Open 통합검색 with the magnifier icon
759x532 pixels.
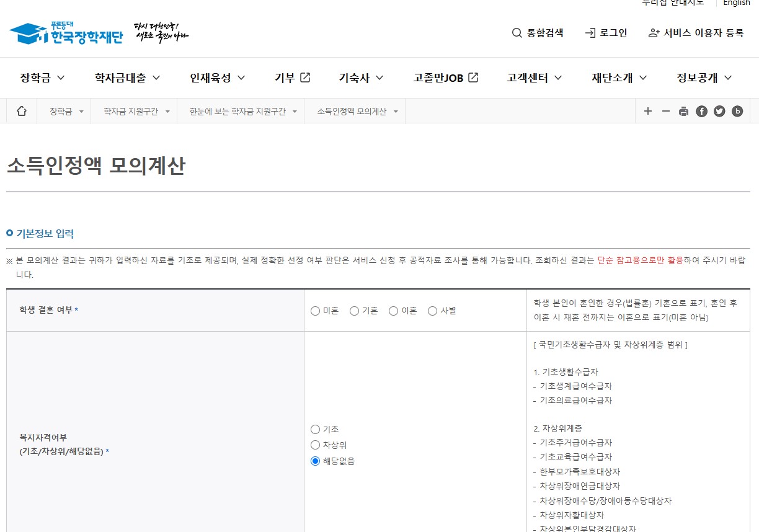[x=516, y=33]
